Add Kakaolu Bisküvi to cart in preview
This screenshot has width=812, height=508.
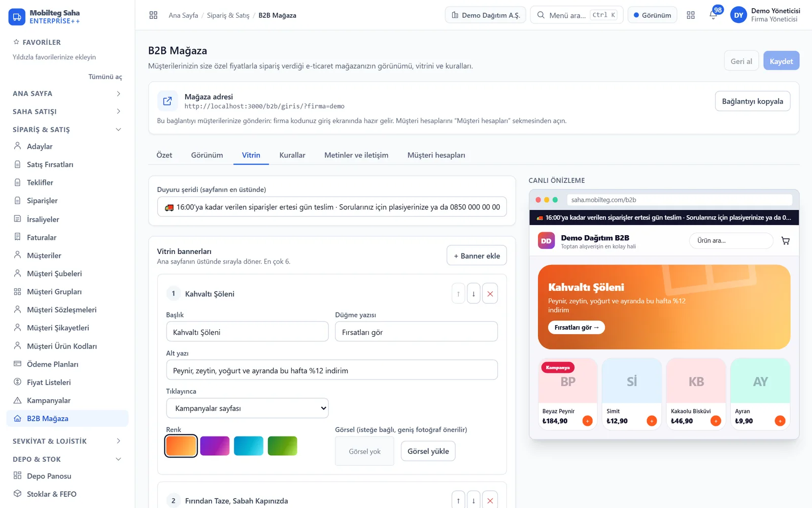[716, 421]
